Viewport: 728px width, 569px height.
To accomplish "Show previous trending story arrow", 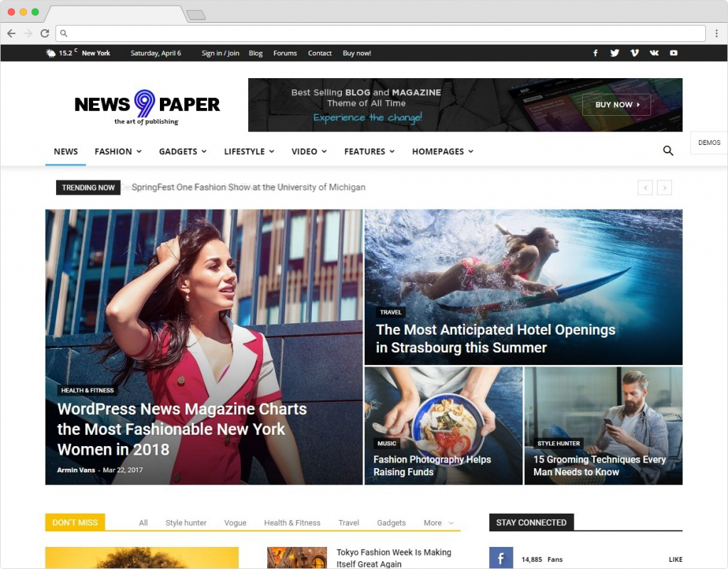I will pos(645,188).
